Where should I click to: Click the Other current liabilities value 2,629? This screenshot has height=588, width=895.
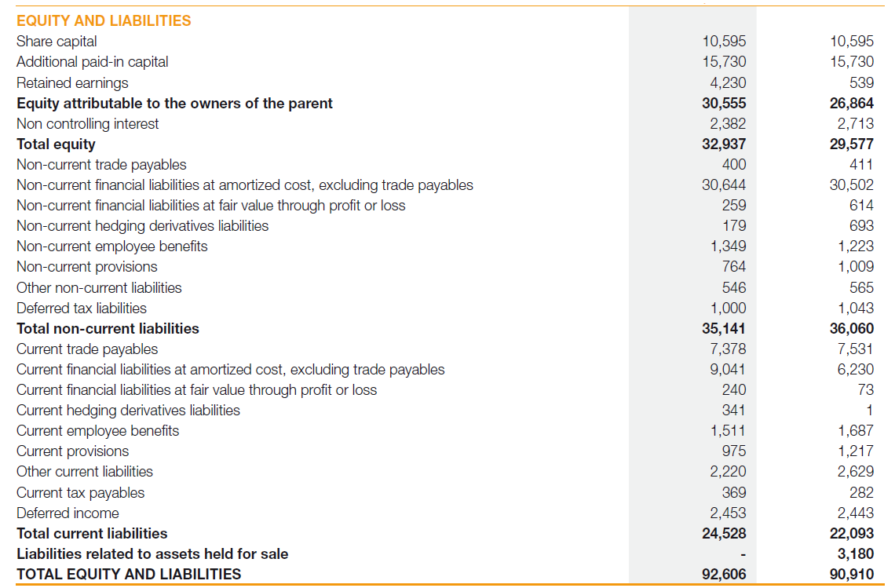click(855, 472)
